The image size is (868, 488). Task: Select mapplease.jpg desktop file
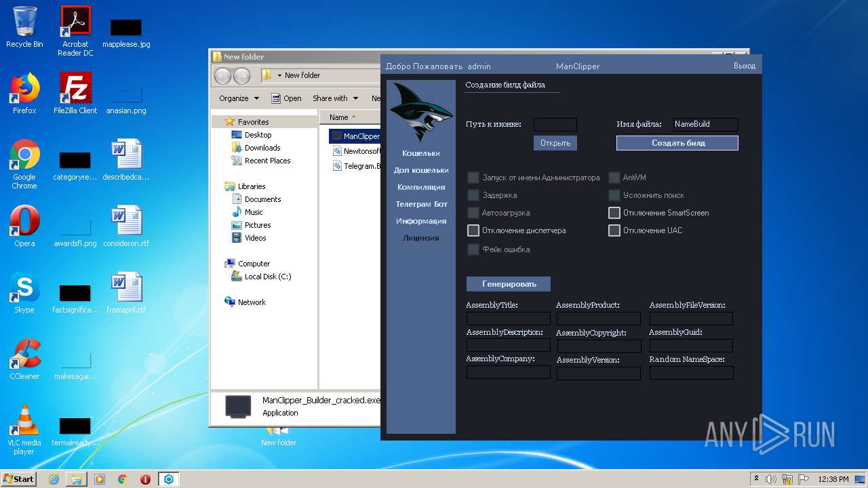pyautogui.click(x=126, y=33)
